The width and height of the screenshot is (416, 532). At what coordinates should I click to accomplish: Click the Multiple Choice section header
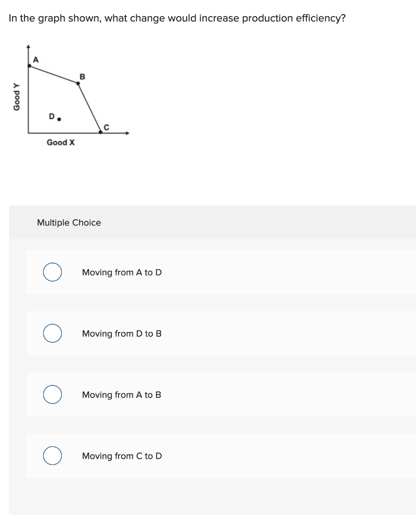pos(69,222)
